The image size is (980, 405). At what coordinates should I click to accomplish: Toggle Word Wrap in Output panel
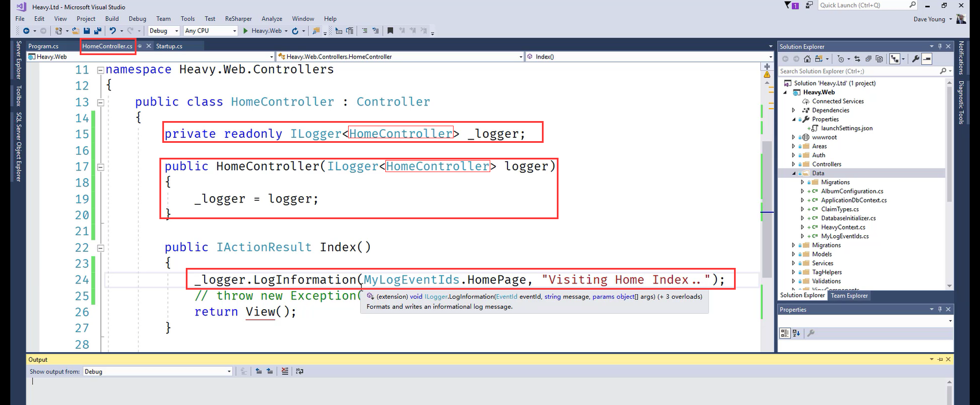[300, 371]
